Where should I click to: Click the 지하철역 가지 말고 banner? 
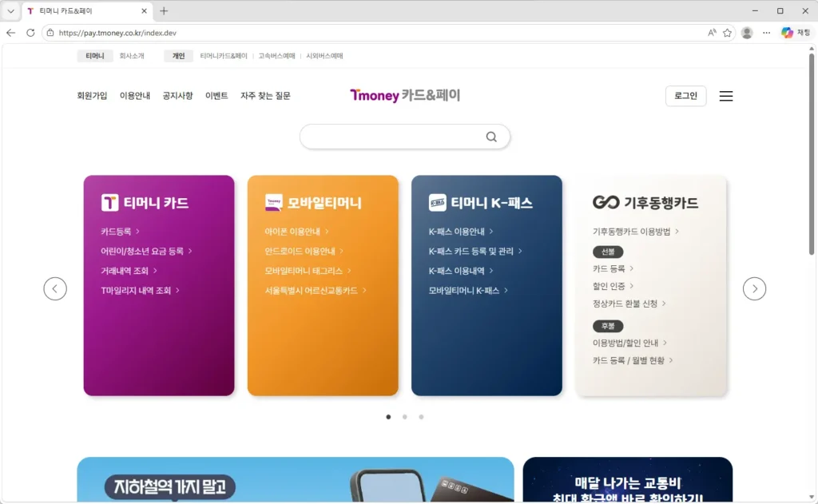pos(296,479)
